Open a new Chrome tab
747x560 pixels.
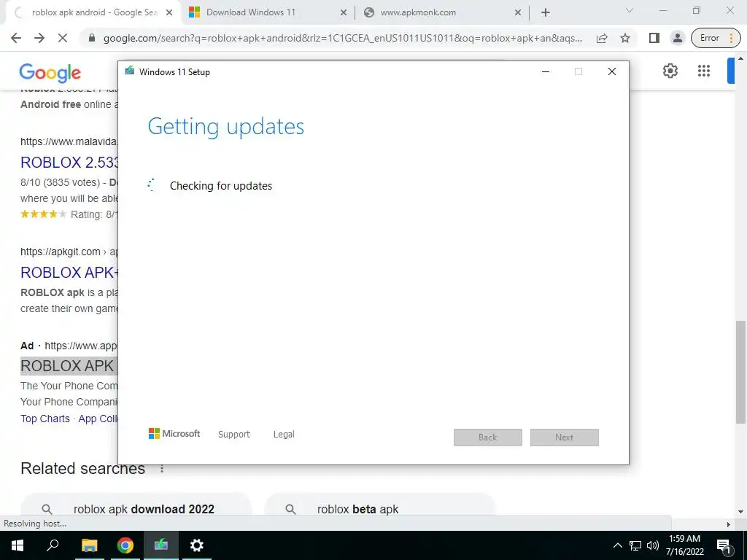[546, 13]
